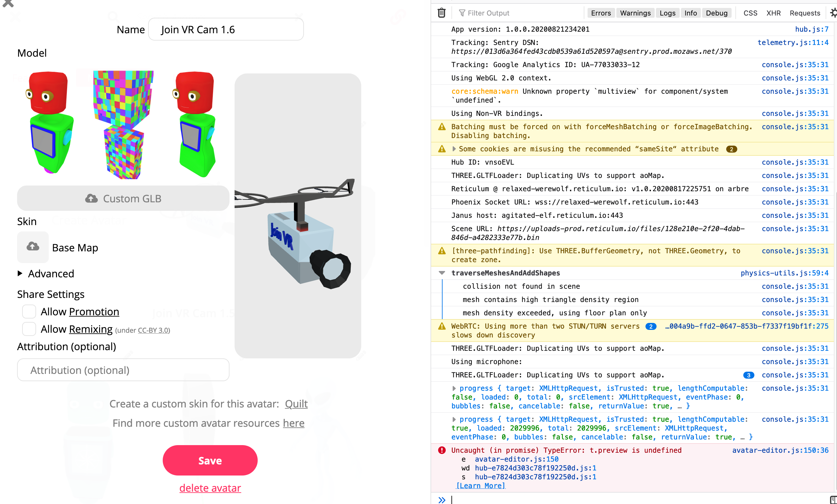Open the Remixing link

click(91, 329)
